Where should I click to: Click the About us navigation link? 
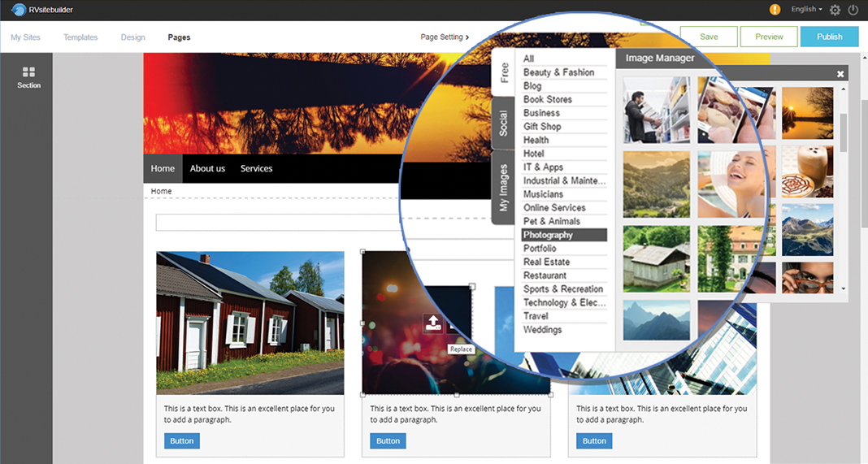207,168
